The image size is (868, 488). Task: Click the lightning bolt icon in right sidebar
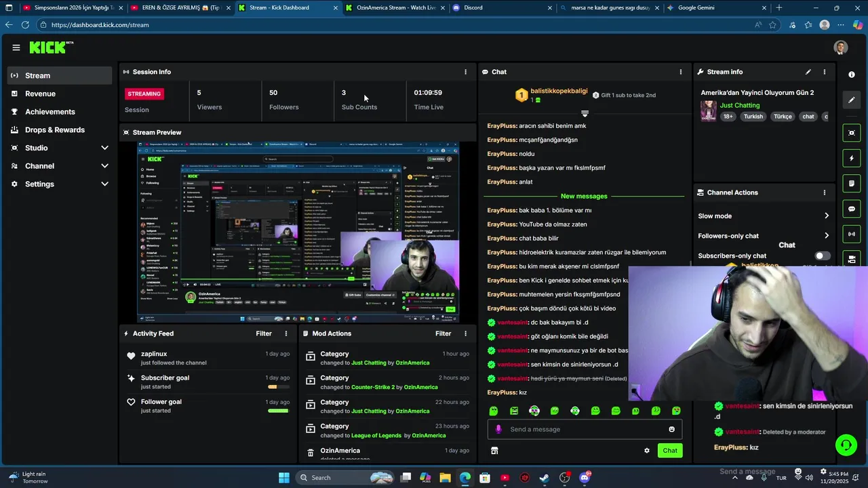tap(852, 159)
